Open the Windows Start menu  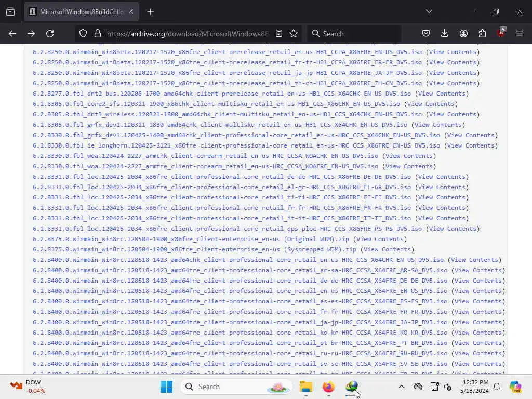coord(166,387)
